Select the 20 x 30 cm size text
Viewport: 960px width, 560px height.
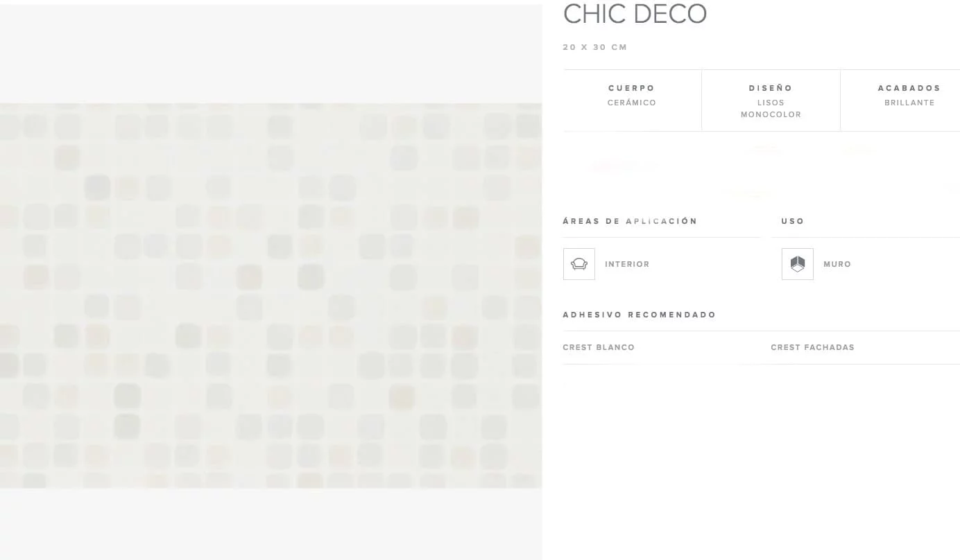click(x=595, y=47)
